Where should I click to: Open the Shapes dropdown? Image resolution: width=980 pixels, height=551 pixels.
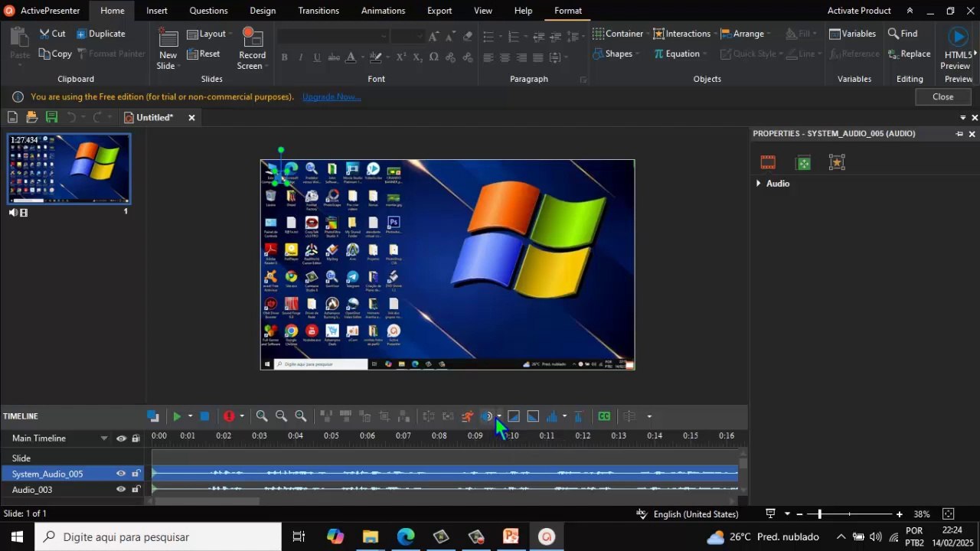616,54
